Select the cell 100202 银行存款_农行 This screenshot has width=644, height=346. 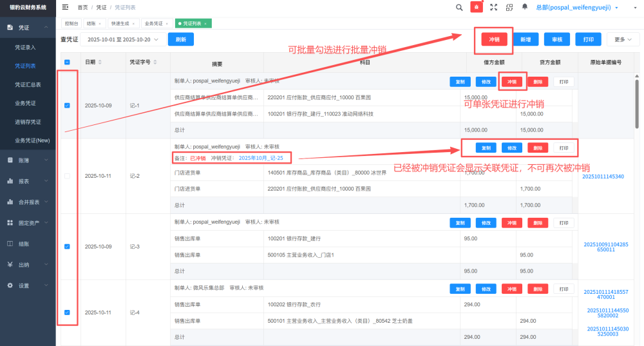pyautogui.click(x=361, y=305)
